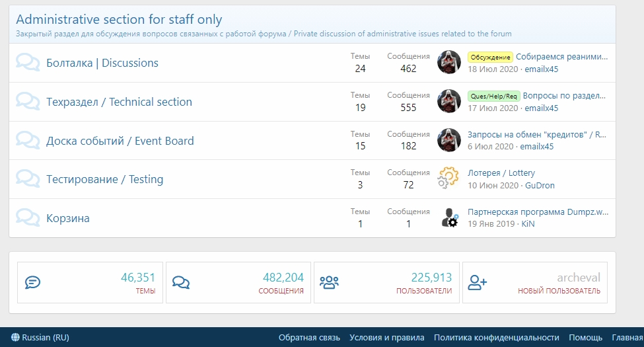Click the forum icon next to Техраздел / Technical section
Image resolution: width=644 pixels, height=347 pixels.
28,102
